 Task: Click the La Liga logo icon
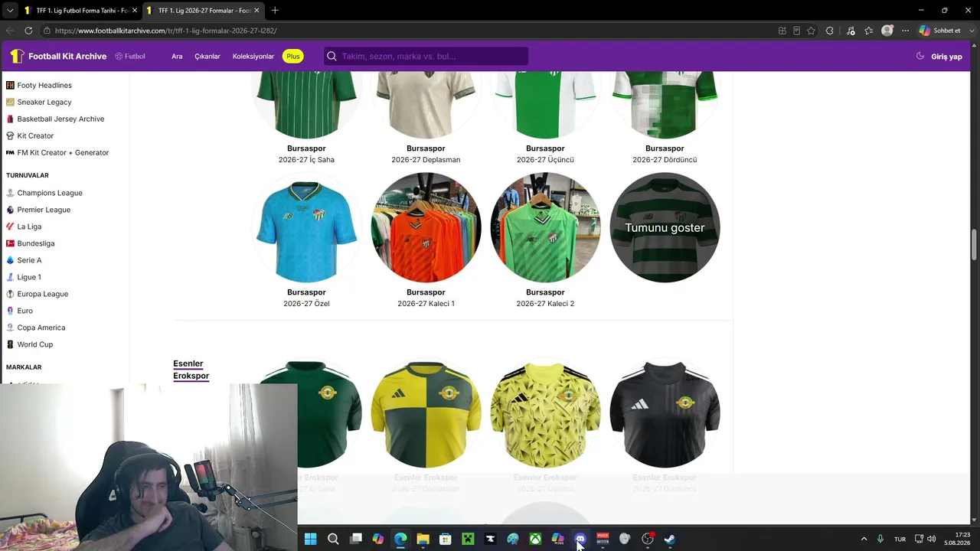point(10,227)
